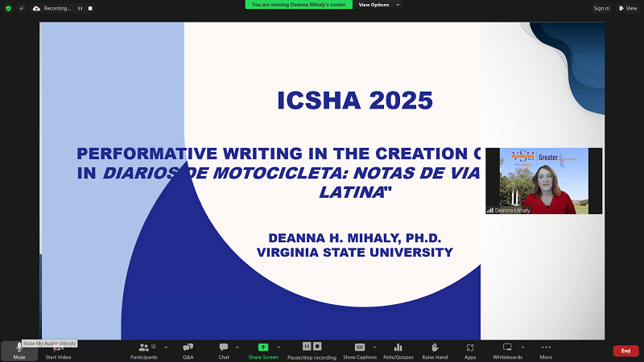Screen dimensions: 644x362
Task: Raise your hand in meeting
Action: click(x=435, y=349)
